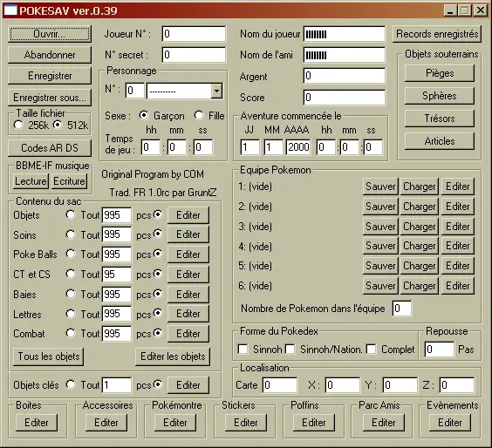Edit the Objets bag pocket
The height and width of the screenshot is (448, 492).
(188, 215)
